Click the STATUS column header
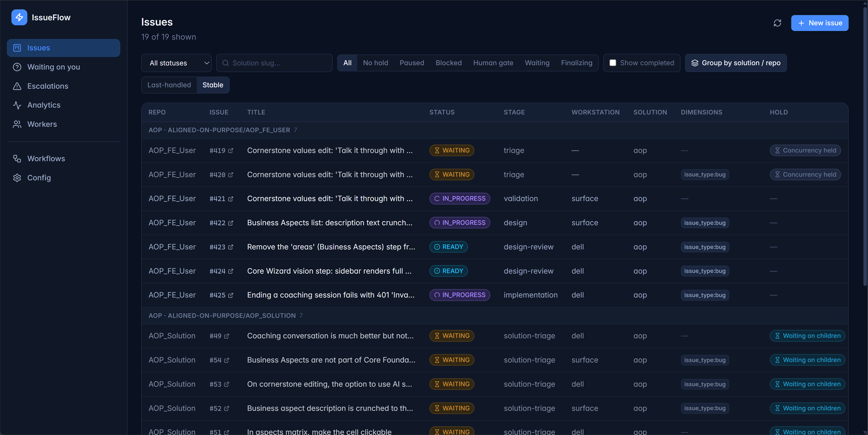This screenshot has height=435, width=868. tap(442, 113)
